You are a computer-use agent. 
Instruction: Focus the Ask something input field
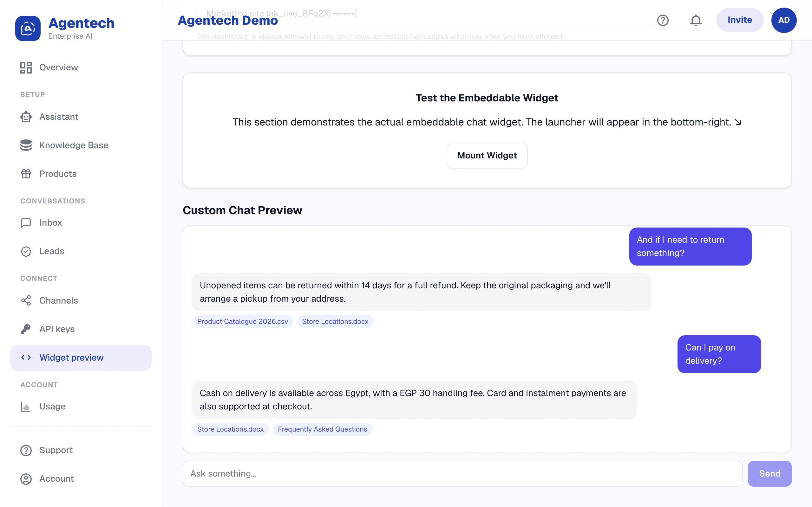pyautogui.click(x=462, y=473)
